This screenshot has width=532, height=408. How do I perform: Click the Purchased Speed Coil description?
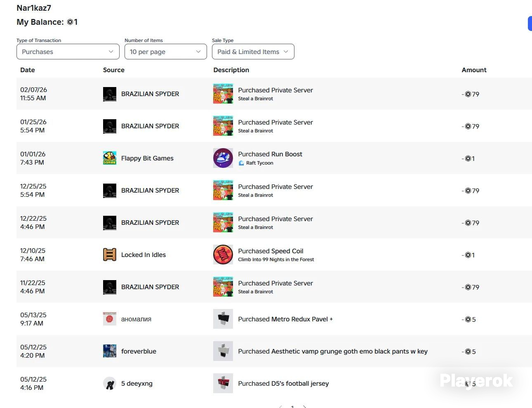pos(271,251)
